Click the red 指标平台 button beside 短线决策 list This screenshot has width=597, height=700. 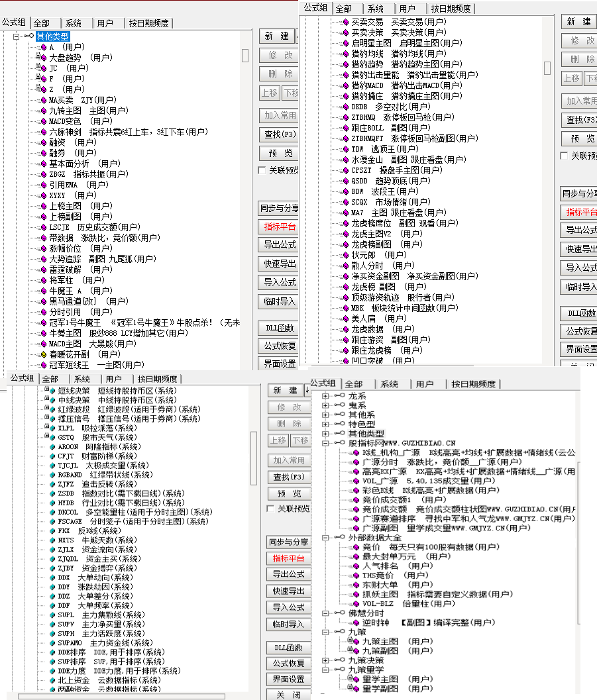pyautogui.click(x=288, y=558)
